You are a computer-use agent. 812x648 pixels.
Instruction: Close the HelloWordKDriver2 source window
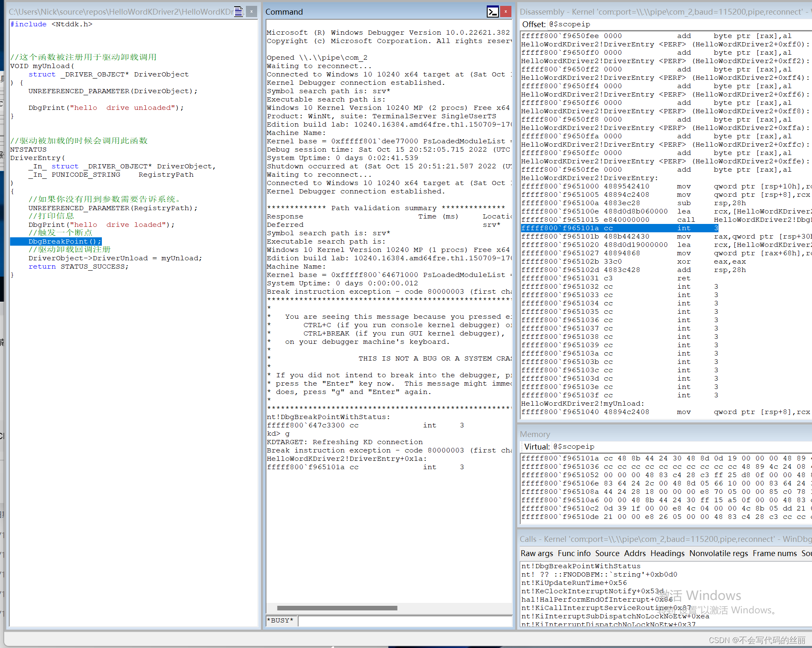[x=251, y=12]
